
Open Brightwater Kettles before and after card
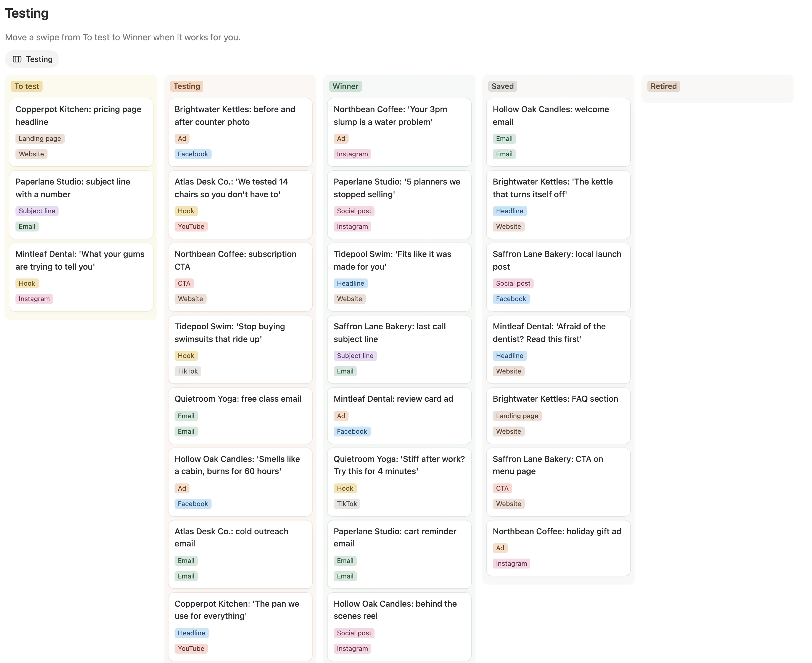240,132
